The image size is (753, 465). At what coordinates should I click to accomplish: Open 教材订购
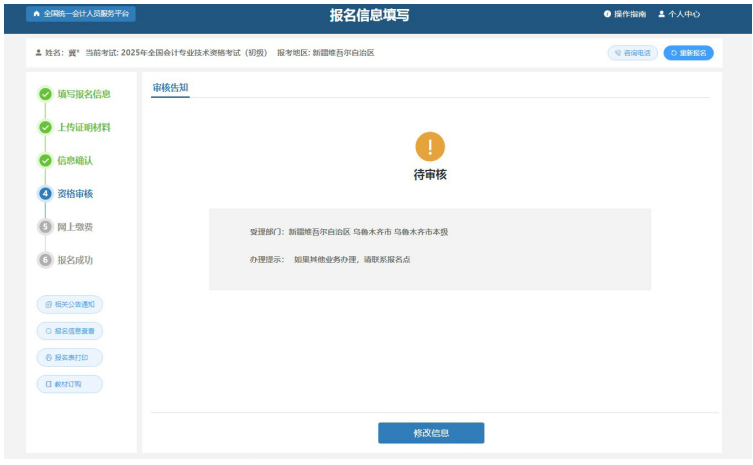[70, 384]
